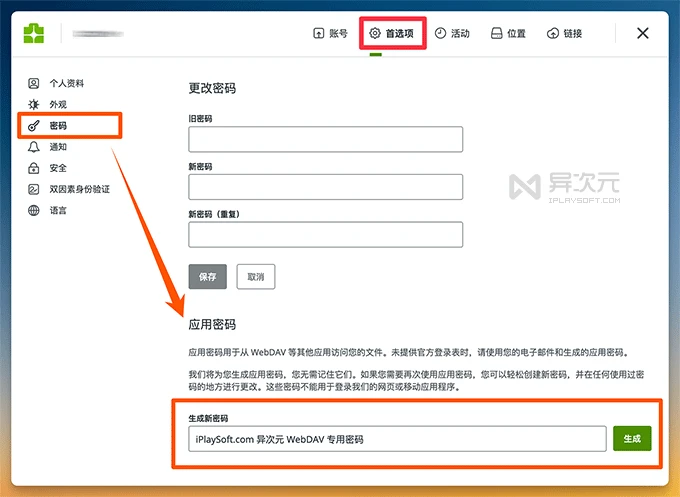This screenshot has height=497, width=680.
Task: Click the 生成新密码 name input field
Action: click(397, 439)
